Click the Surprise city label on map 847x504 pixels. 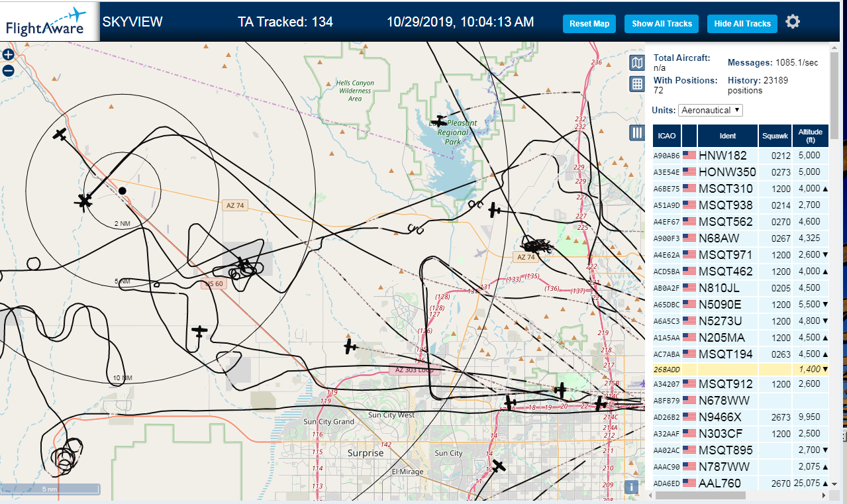click(366, 454)
